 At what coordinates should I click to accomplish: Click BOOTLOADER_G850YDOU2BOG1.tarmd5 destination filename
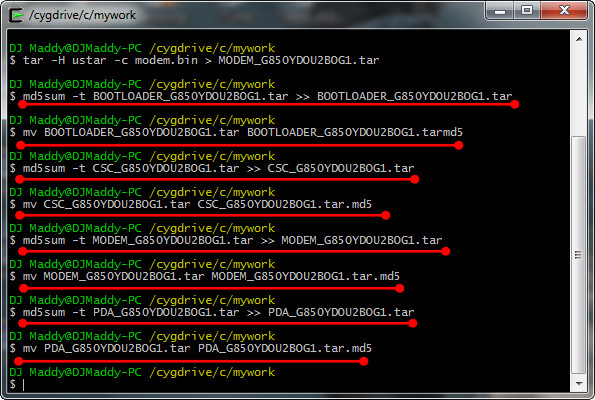(355, 132)
